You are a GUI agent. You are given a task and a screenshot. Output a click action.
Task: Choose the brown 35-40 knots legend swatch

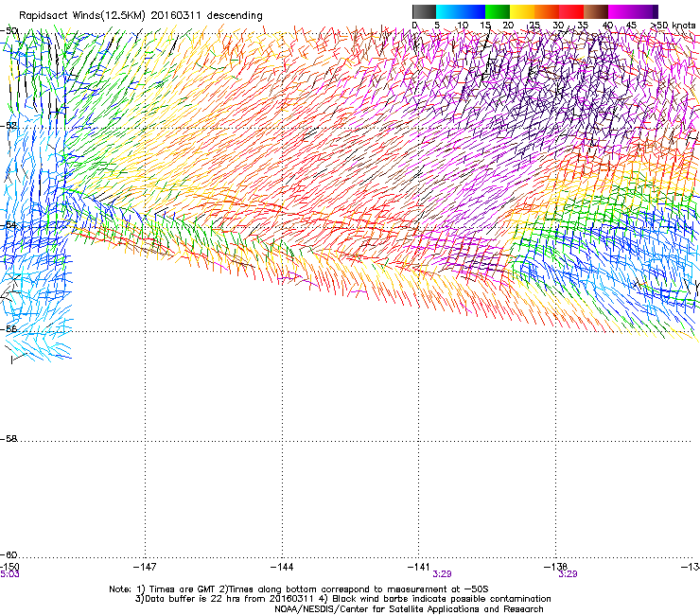point(596,11)
